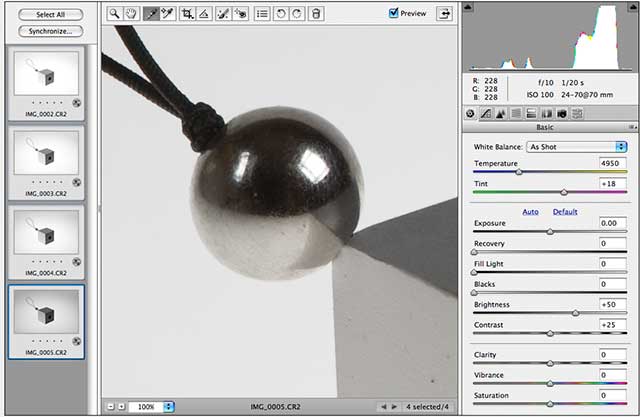Click the Fill Light slider handle
640x417 pixels.
474,273
